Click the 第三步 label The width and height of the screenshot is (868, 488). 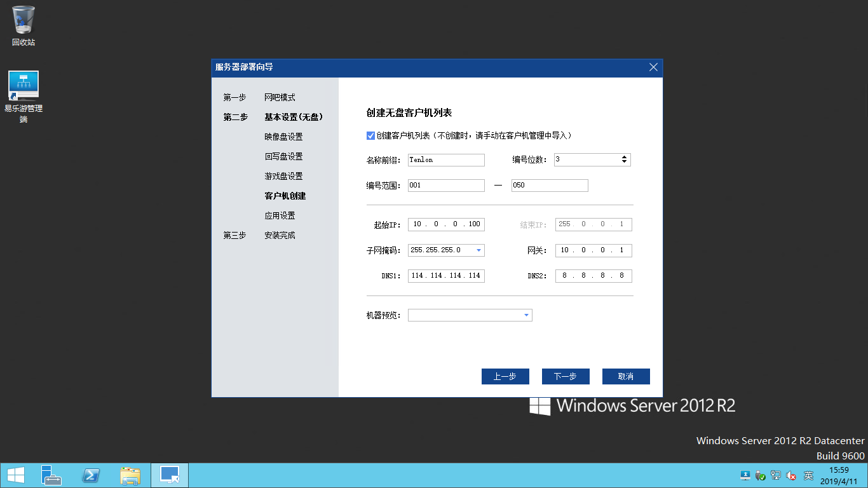pos(234,236)
